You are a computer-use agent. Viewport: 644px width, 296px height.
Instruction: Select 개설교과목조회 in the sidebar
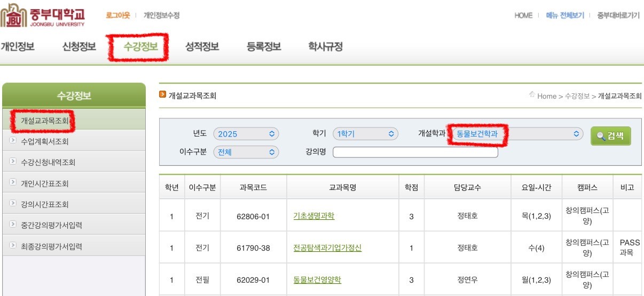(45, 121)
